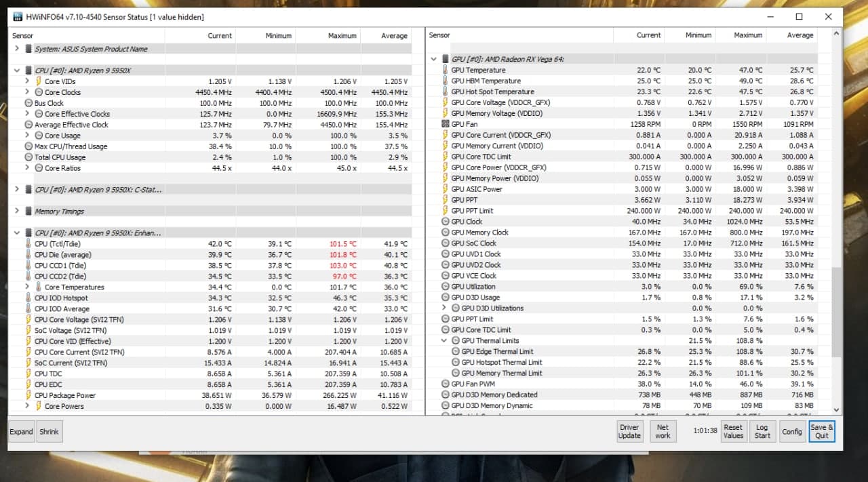Click the Max CPU/Thread Usage icon
Screen dimensions: 868x482
28,146
